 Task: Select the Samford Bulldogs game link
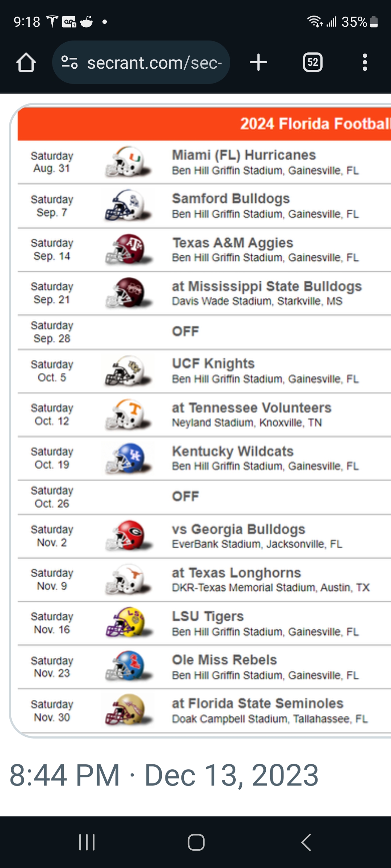click(x=231, y=199)
